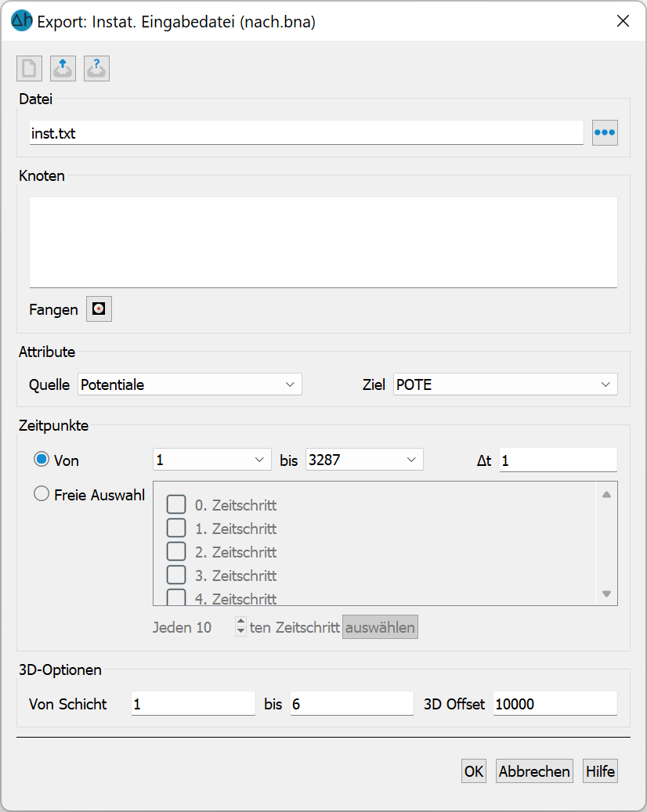Open the Von start time dropdown

pyautogui.click(x=211, y=460)
